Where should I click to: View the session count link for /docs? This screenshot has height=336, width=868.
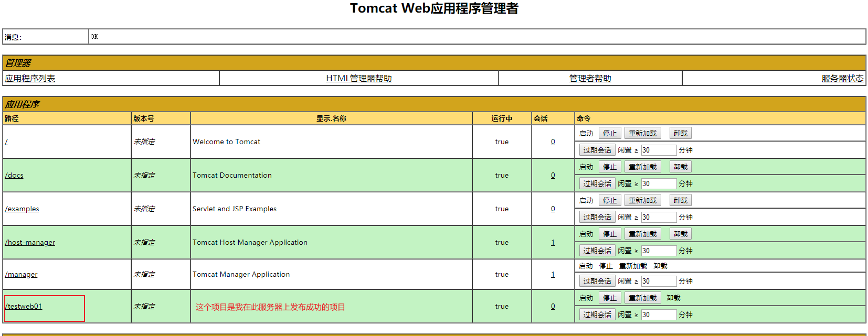(553, 175)
